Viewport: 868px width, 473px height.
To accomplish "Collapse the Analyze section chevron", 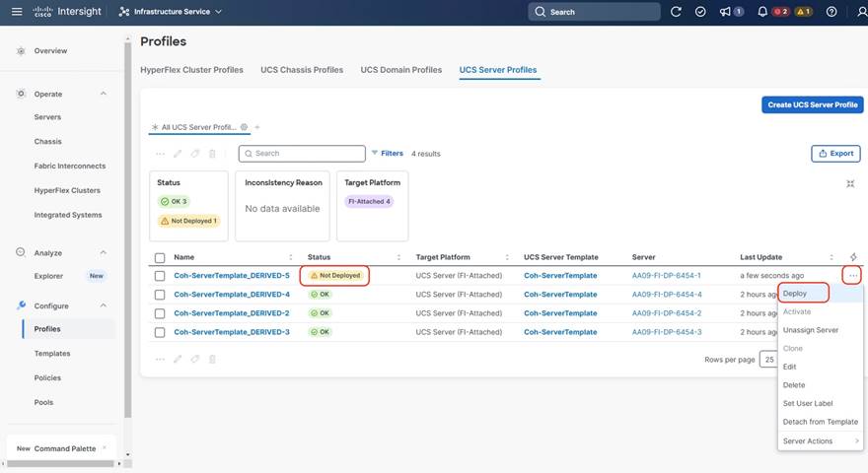I will click(103, 252).
